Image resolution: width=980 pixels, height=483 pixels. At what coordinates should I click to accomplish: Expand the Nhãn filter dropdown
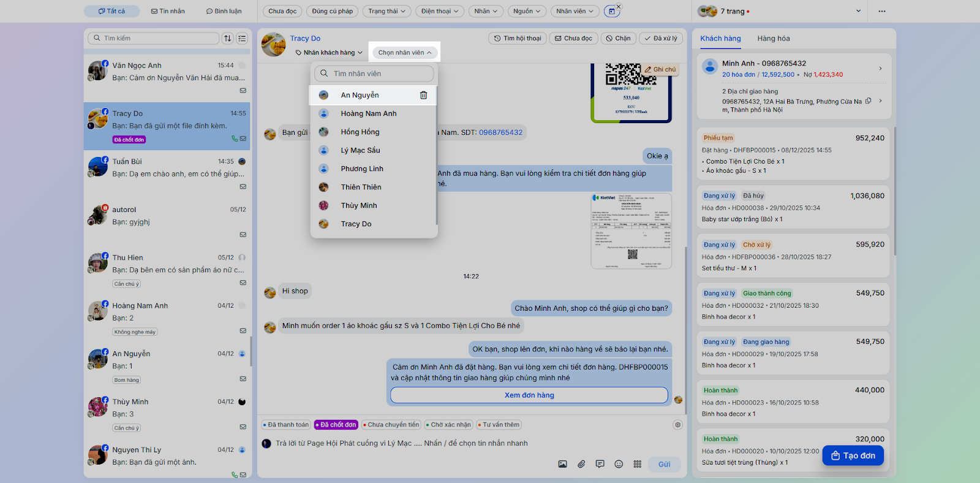(486, 11)
